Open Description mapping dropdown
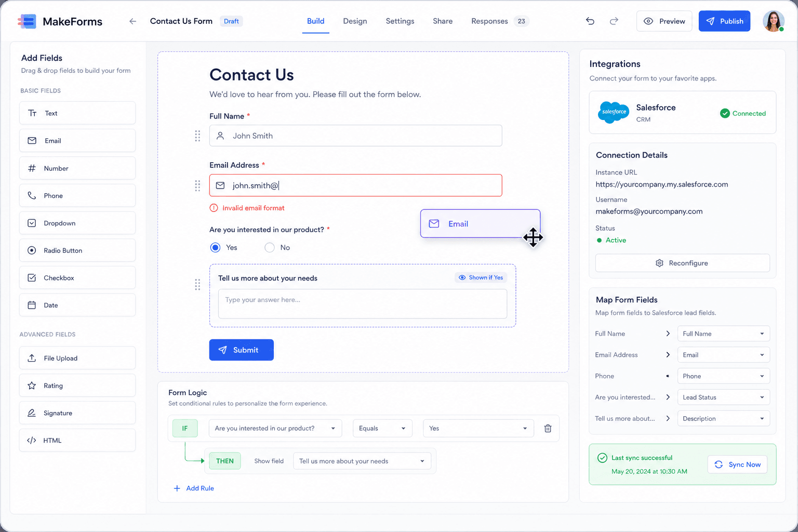Screen dimensions: 798x532 tap(724, 419)
